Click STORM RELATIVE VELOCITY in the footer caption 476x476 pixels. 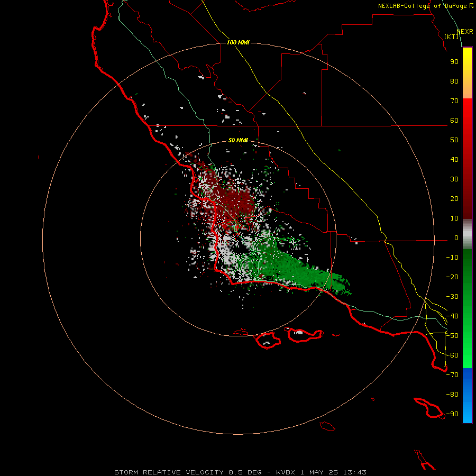point(169,472)
